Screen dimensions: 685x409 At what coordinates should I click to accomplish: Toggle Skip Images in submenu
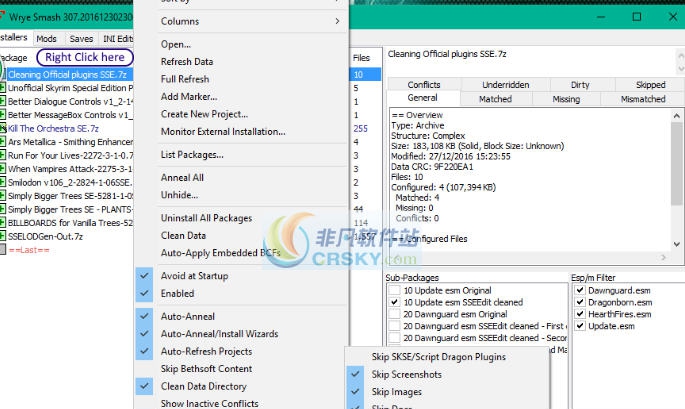(447, 392)
